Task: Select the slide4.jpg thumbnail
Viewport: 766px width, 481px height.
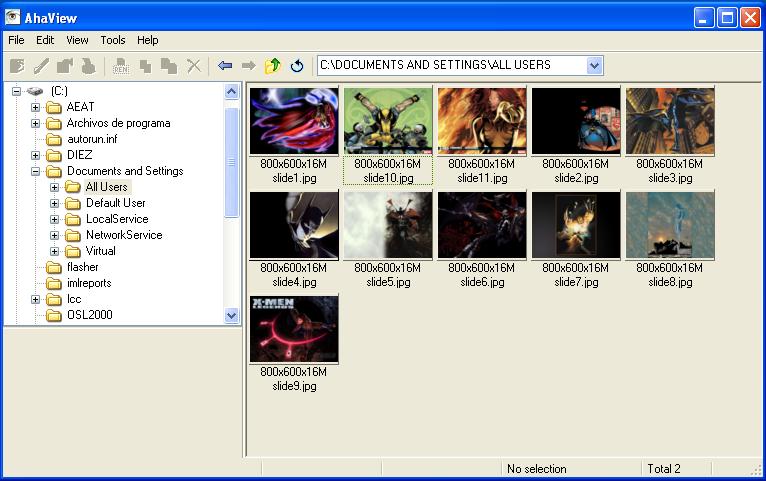Action: click(294, 225)
